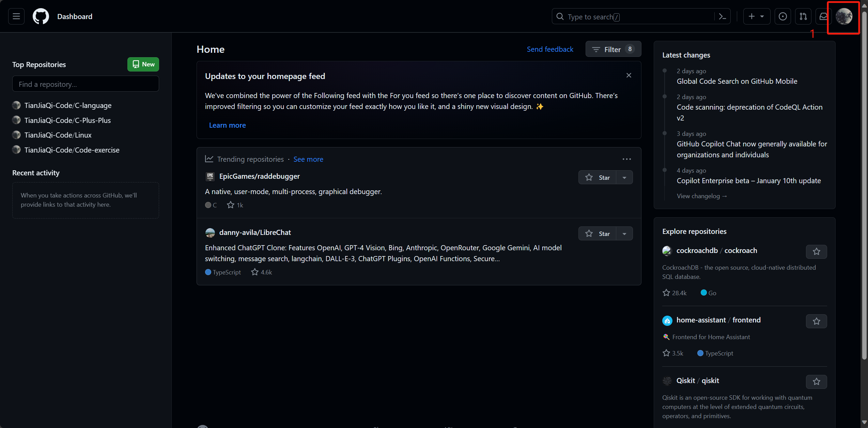Open TianJiaQi-Code/Code-exercise repository
Viewport: 868px width, 428px height.
(x=72, y=150)
